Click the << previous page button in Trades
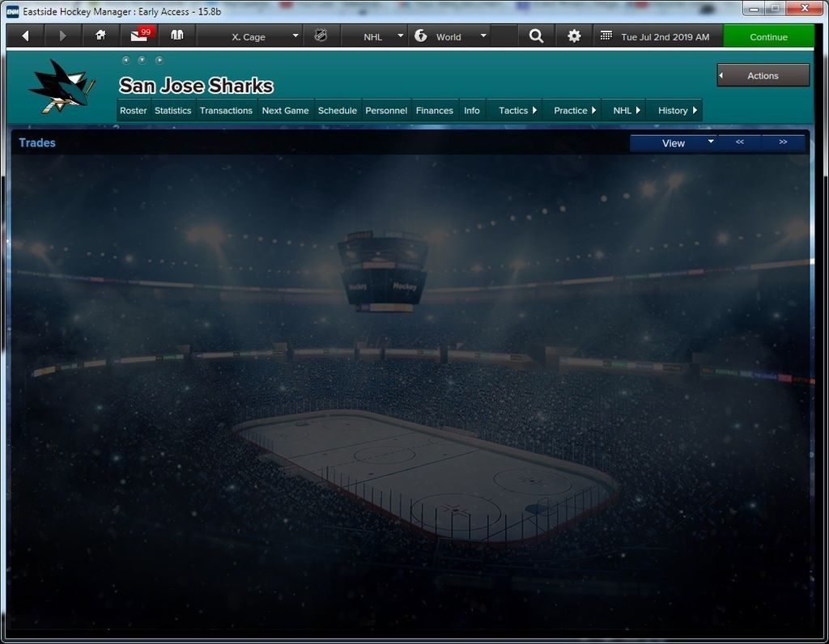829x644 pixels. point(740,142)
